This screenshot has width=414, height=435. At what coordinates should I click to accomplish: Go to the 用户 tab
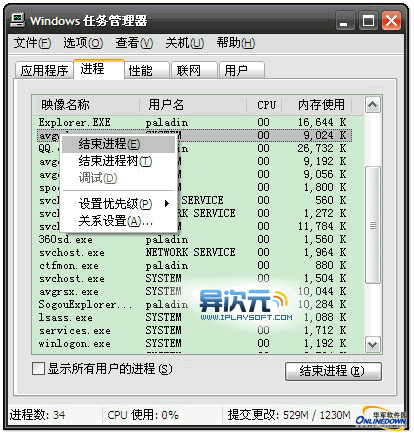(x=242, y=70)
